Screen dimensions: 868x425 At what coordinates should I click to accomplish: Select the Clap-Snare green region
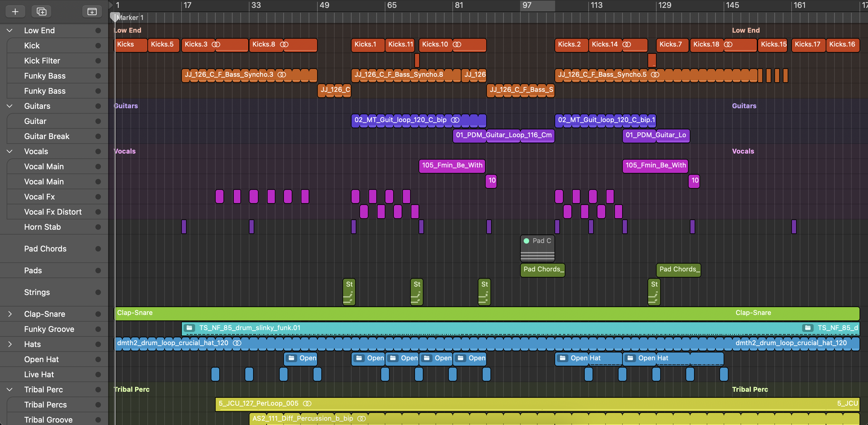pyautogui.click(x=487, y=313)
